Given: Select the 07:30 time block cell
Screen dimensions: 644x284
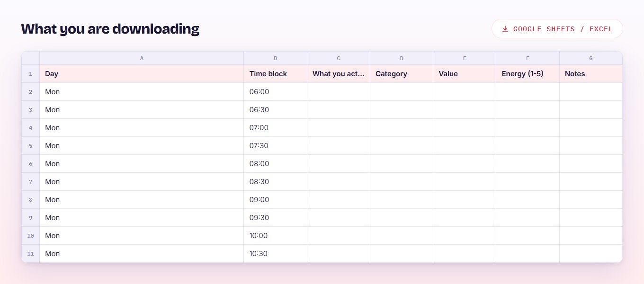Looking at the screenshot, I should [276, 146].
